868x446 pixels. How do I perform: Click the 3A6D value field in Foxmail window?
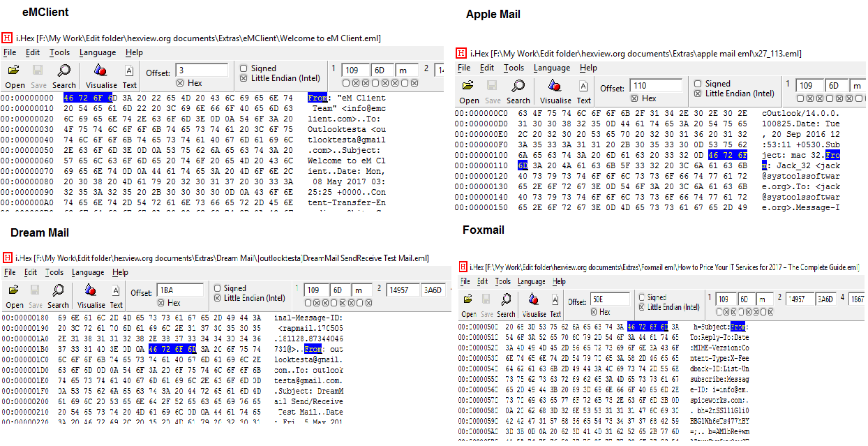825,299
